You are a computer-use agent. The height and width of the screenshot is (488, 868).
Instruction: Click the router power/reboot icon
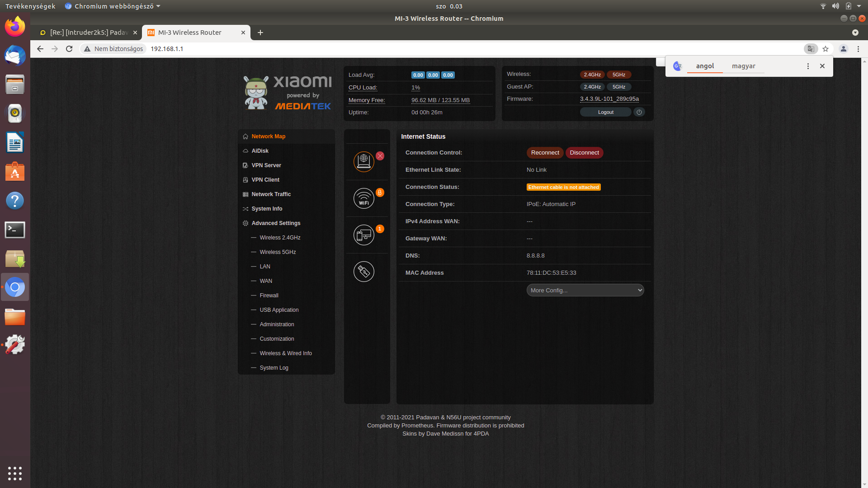coord(639,112)
